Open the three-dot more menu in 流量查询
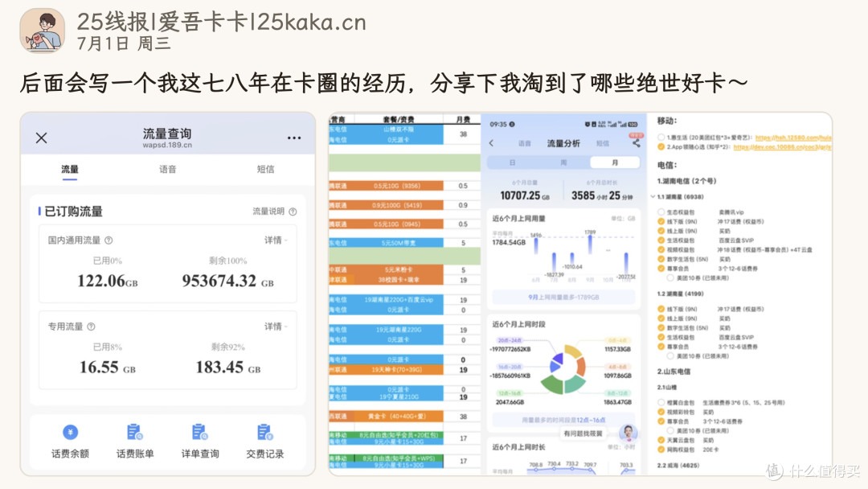The image size is (868, 489). point(294,138)
